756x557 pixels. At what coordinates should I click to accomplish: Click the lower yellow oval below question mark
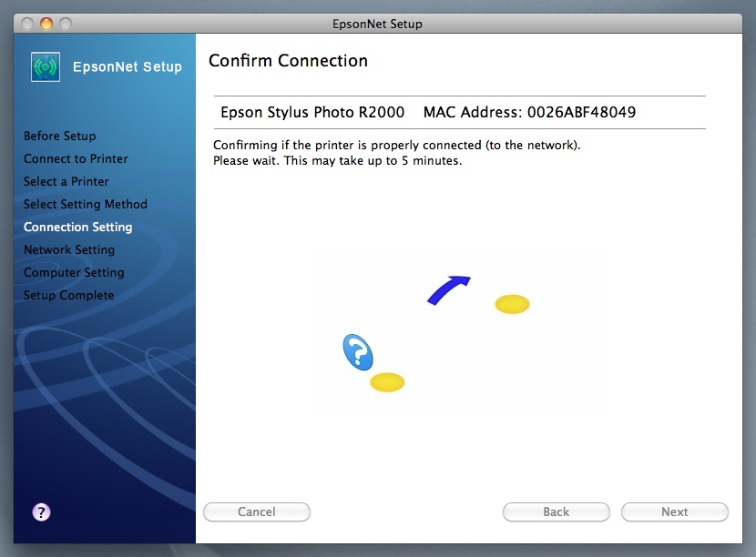(x=387, y=382)
